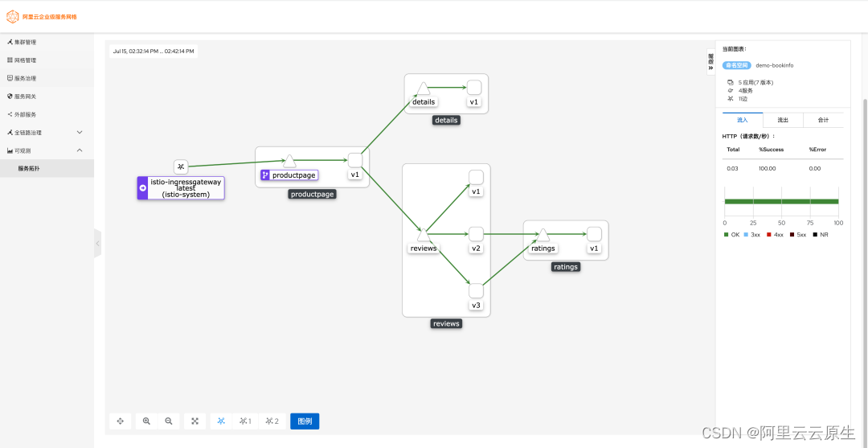Click the blue 3xx legend swatch
The height and width of the screenshot is (448, 868).
click(x=746, y=235)
